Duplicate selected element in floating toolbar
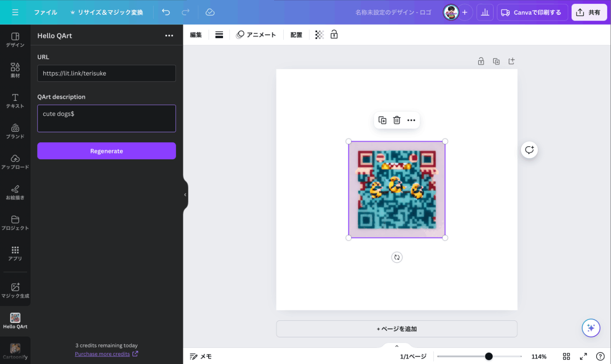The image size is (611, 364). (382, 120)
